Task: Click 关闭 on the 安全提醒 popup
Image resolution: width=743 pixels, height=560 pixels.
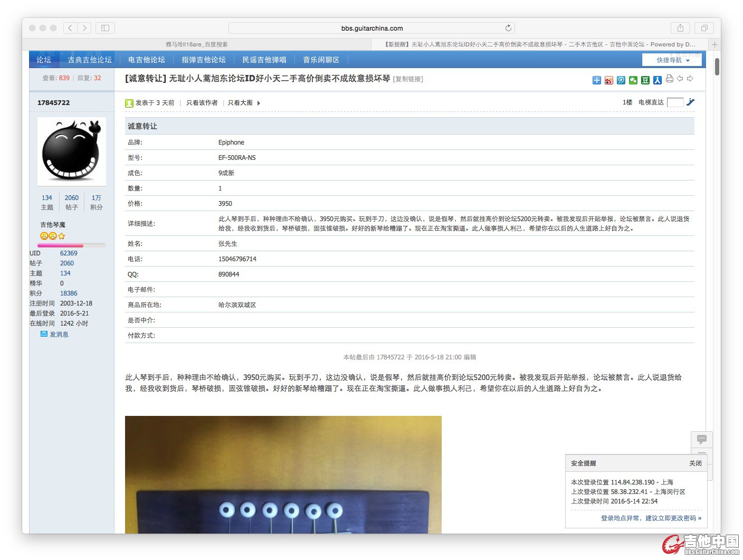Action: [x=696, y=463]
